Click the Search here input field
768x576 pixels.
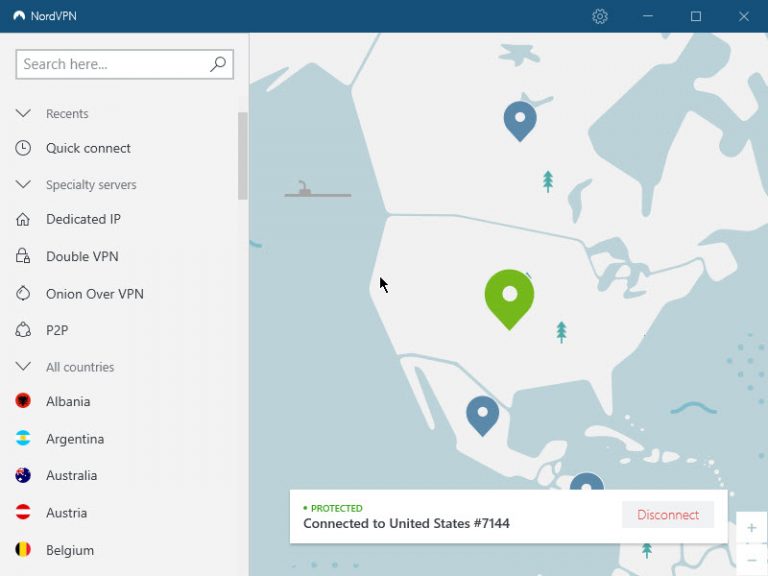(x=110, y=64)
